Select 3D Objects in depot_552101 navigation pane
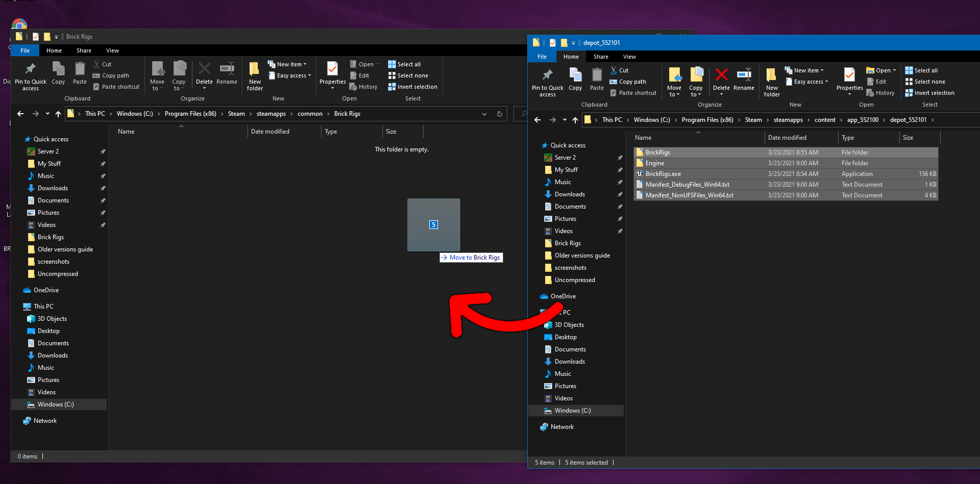Image resolution: width=980 pixels, height=484 pixels. [x=569, y=325]
